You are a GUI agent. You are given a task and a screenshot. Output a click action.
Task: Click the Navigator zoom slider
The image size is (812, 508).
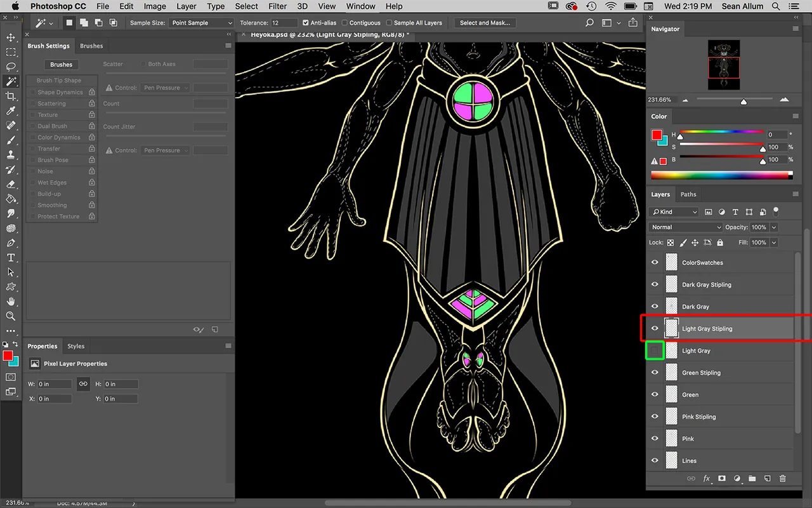coord(735,100)
